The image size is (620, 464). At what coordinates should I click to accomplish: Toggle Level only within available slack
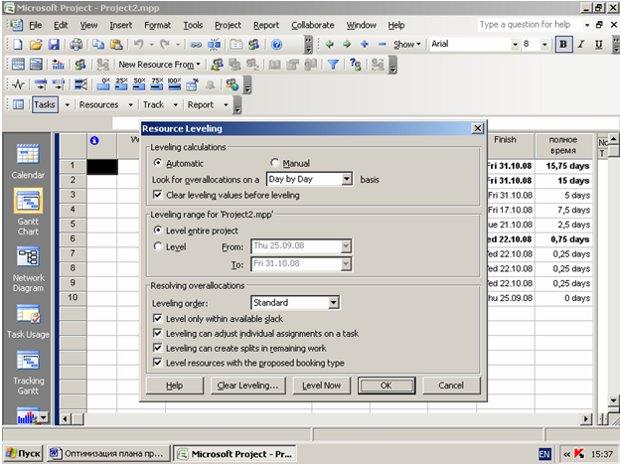coord(157,318)
